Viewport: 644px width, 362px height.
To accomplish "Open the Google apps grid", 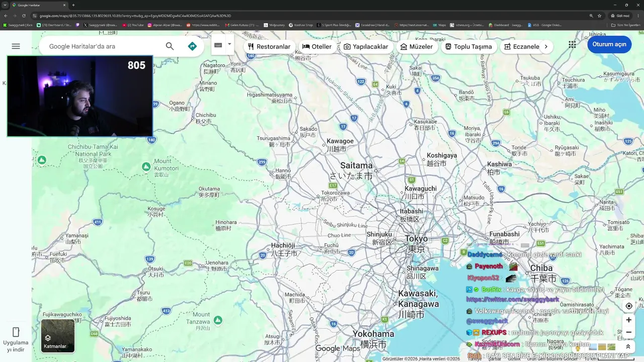I will click(572, 44).
